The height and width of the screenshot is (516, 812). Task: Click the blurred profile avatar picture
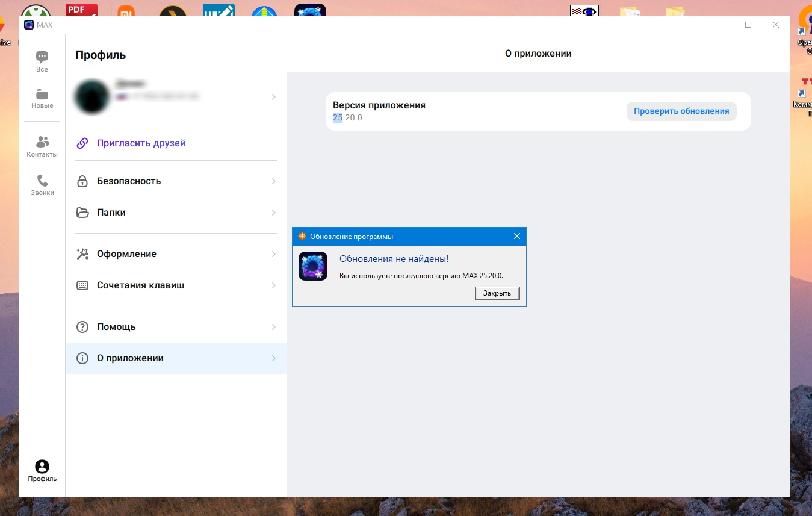click(x=91, y=96)
